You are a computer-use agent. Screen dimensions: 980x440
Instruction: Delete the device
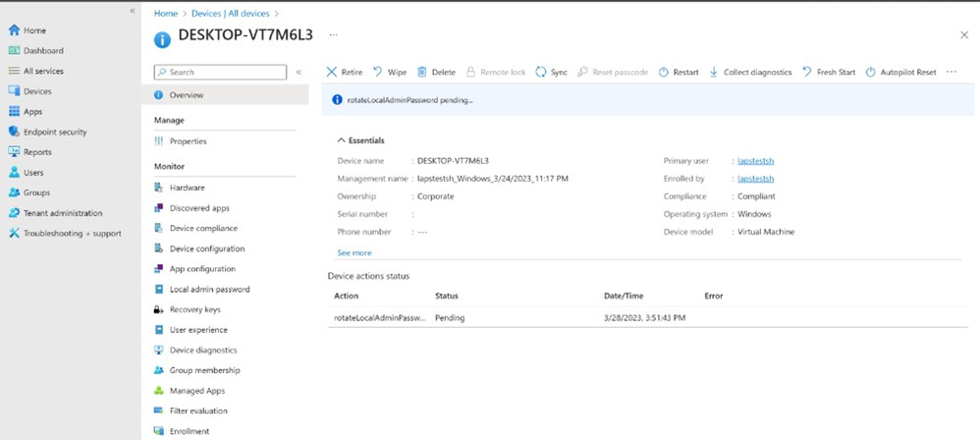pos(436,73)
